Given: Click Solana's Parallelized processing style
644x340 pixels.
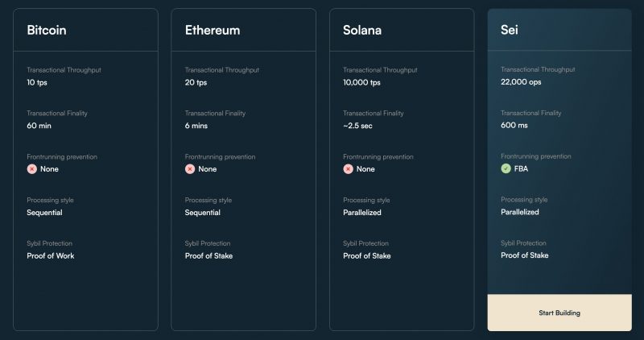Looking at the screenshot, I should (x=361, y=213).
